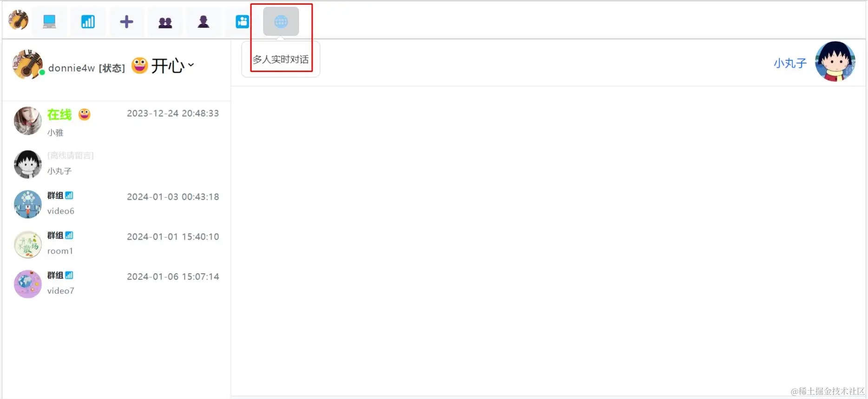
Task: Click the guitar avatar in the toolbar
Action: click(x=18, y=20)
